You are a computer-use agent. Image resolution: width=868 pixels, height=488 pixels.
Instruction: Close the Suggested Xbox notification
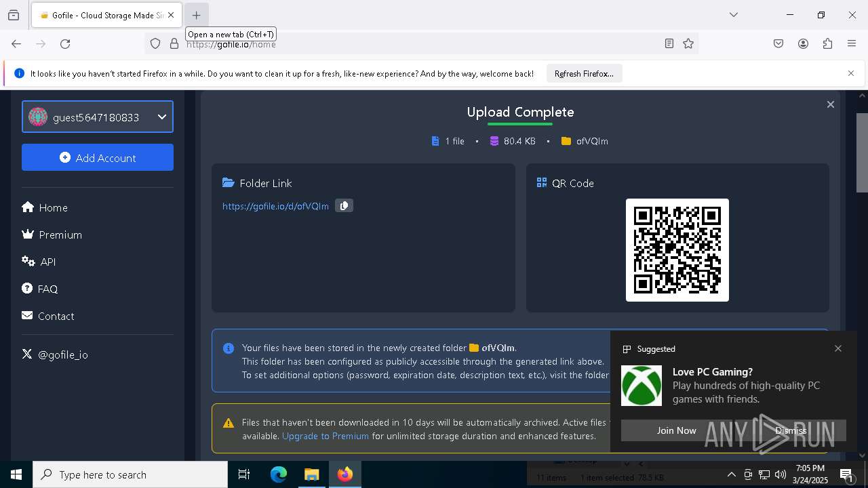(x=838, y=348)
